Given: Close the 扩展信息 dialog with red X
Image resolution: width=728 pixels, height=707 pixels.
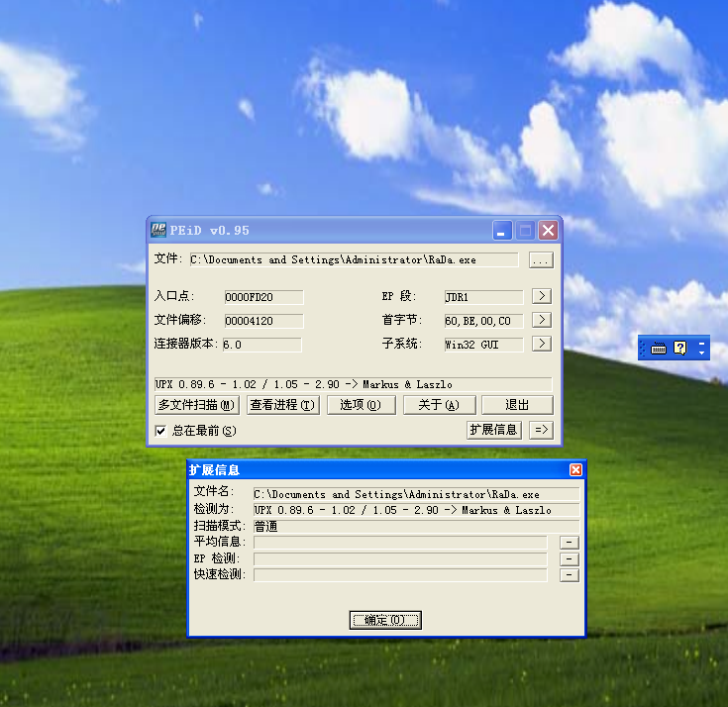Looking at the screenshot, I should click(x=575, y=469).
